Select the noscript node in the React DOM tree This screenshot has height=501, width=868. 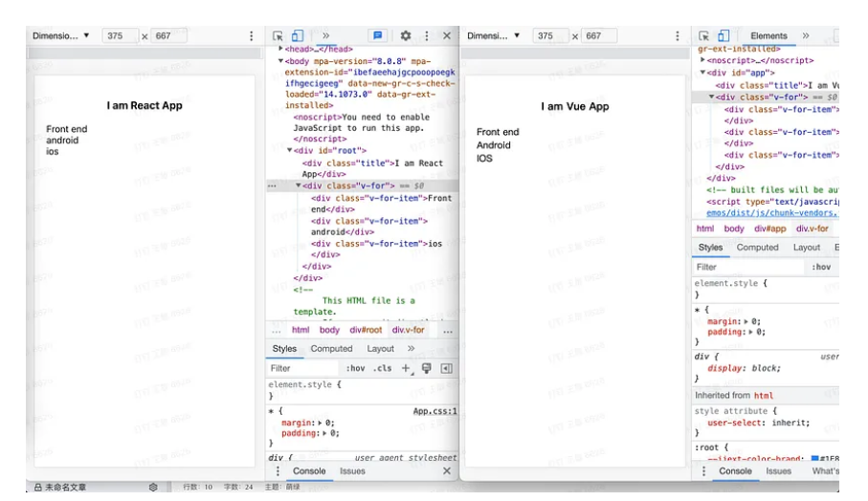pyautogui.click(x=362, y=128)
